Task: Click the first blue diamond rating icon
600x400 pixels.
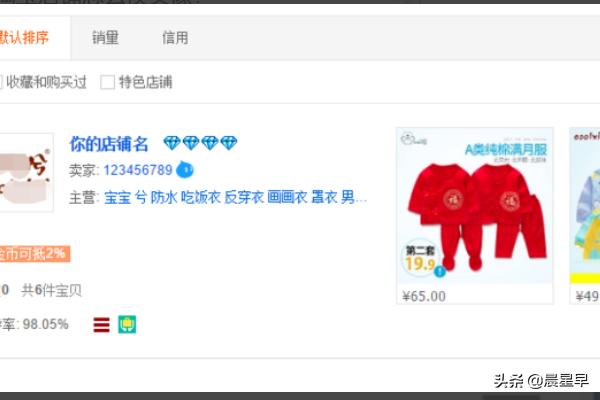Action: pos(172,143)
